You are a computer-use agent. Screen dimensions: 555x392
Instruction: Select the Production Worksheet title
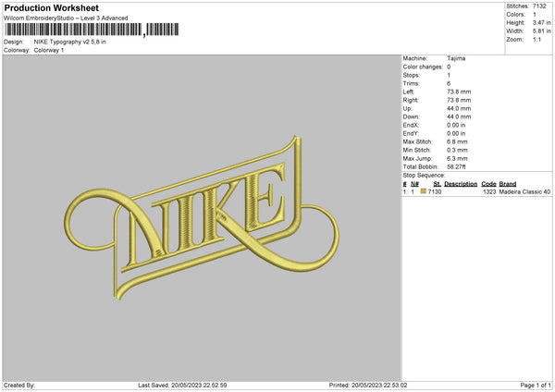pos(52,7)
